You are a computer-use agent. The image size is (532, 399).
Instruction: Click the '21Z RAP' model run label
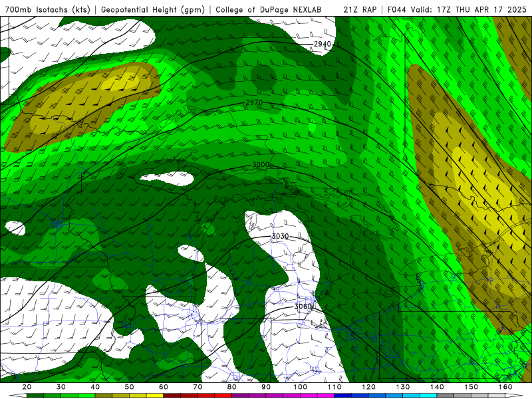pos(360,10)
